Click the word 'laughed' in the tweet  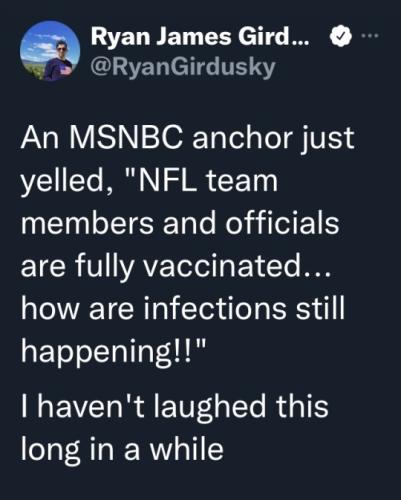tap(208, 407)
